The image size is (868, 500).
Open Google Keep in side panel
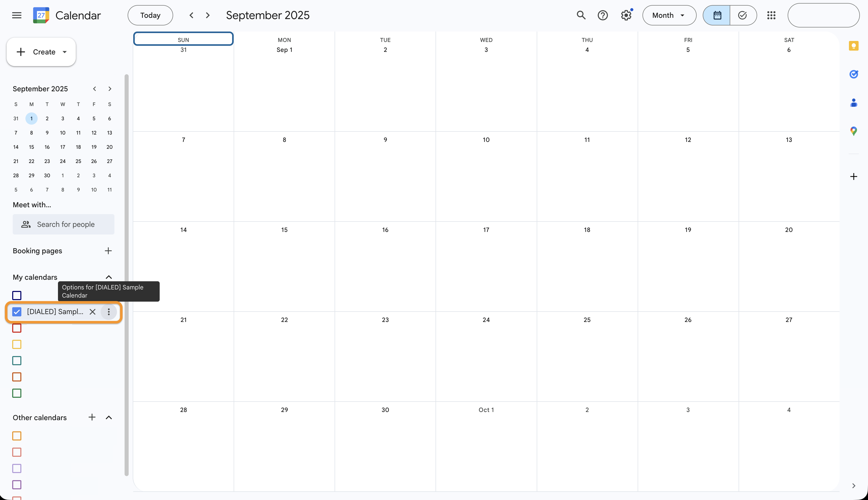coord(854,46)
